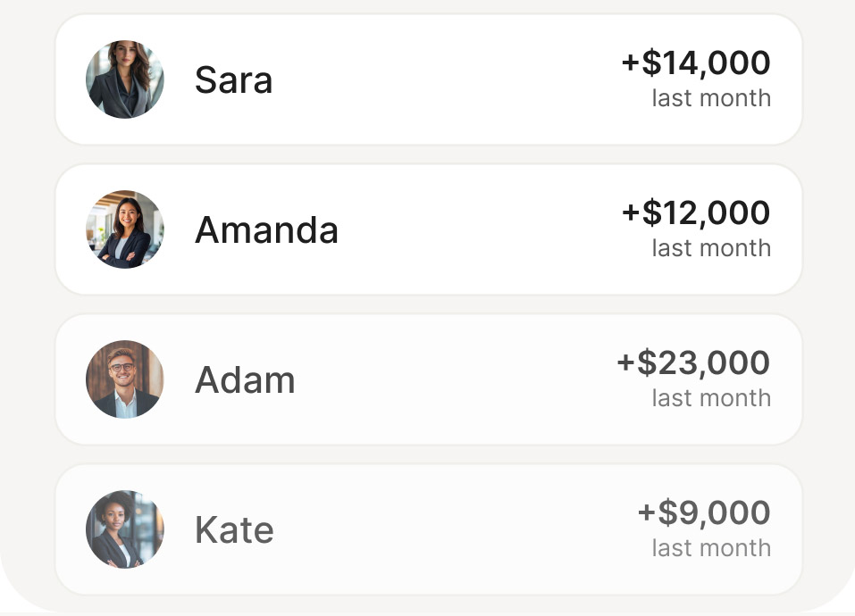Screen dimensions: 855x616
Task: Click Amanda's +$12,000 amount
Action: pos(696,212)
